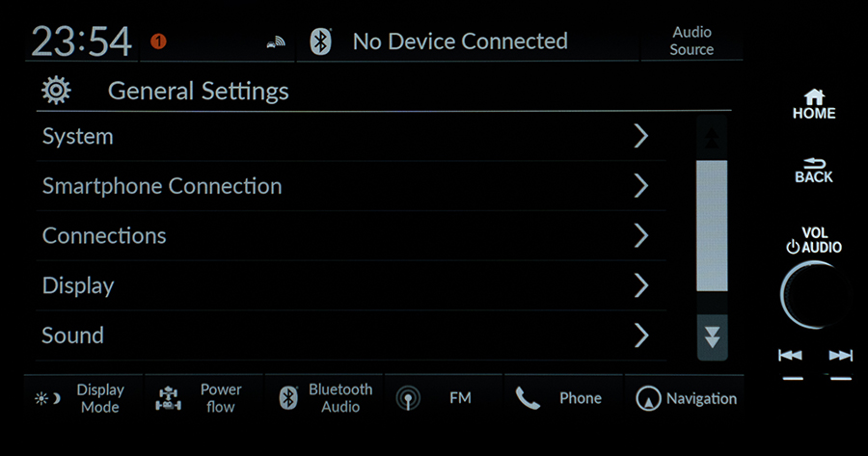
Task: Open the Display settings row
Action: click(x=351, y=285)
